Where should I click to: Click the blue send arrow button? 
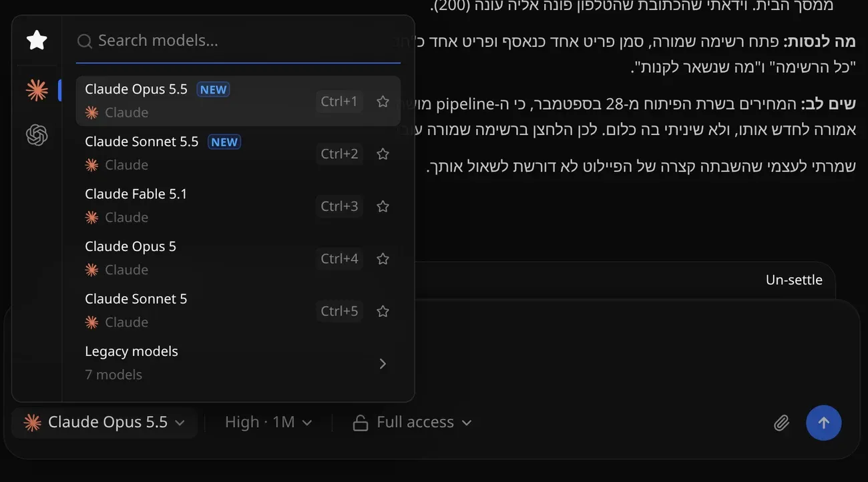pyautogui.click(x=823, y=423)
